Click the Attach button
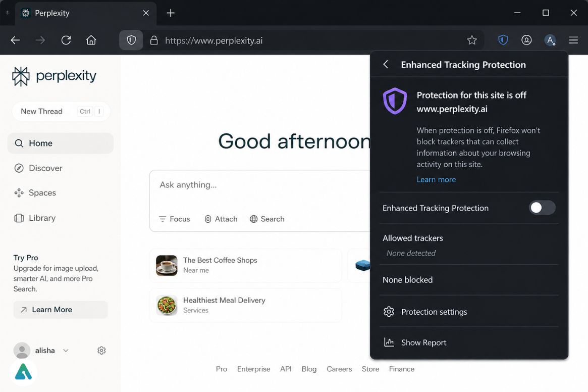The height and width of the screenshot is (392, 588). coord(221,219)
